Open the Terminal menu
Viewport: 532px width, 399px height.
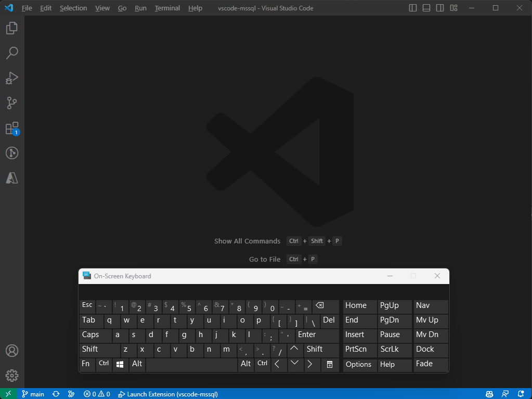coord(167,8)
